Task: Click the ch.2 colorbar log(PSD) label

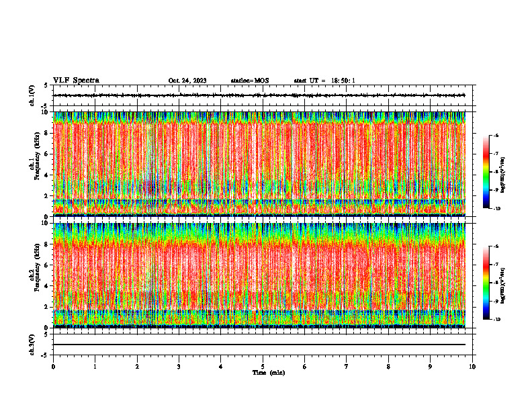Action: tap(503, 286)
